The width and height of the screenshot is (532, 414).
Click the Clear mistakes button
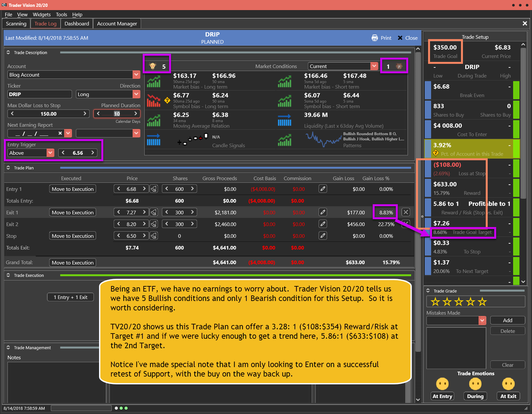(508, 365)
